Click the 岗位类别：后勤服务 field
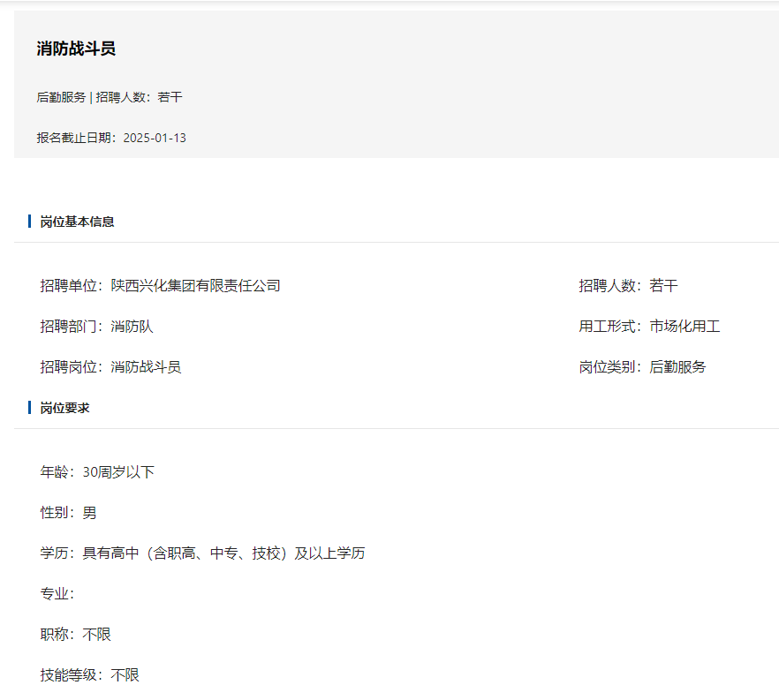 click(642, 367)
